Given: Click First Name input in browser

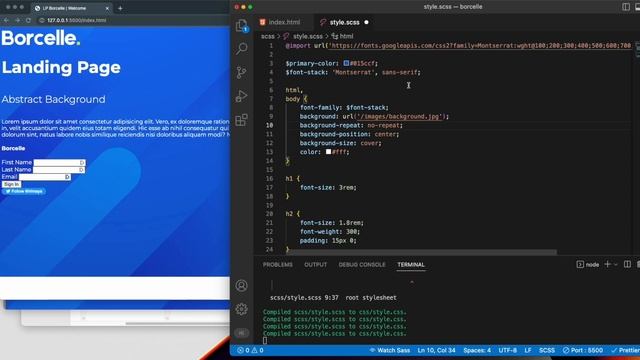Looking at the screenshot, I should pyautogui.click(x=59, y=162).
